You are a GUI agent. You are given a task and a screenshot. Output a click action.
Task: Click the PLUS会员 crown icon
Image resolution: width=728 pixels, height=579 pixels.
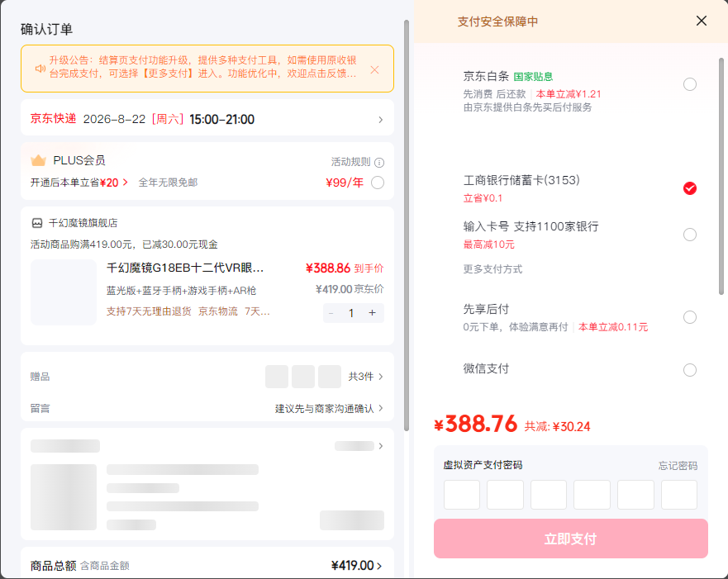pyautogui.click(x=38, y=160)
